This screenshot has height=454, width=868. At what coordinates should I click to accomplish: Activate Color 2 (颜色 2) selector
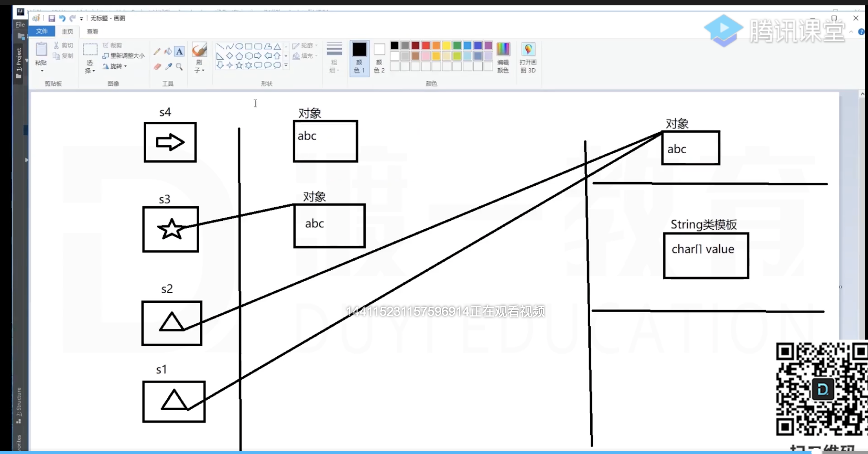(x=379, y=58)
